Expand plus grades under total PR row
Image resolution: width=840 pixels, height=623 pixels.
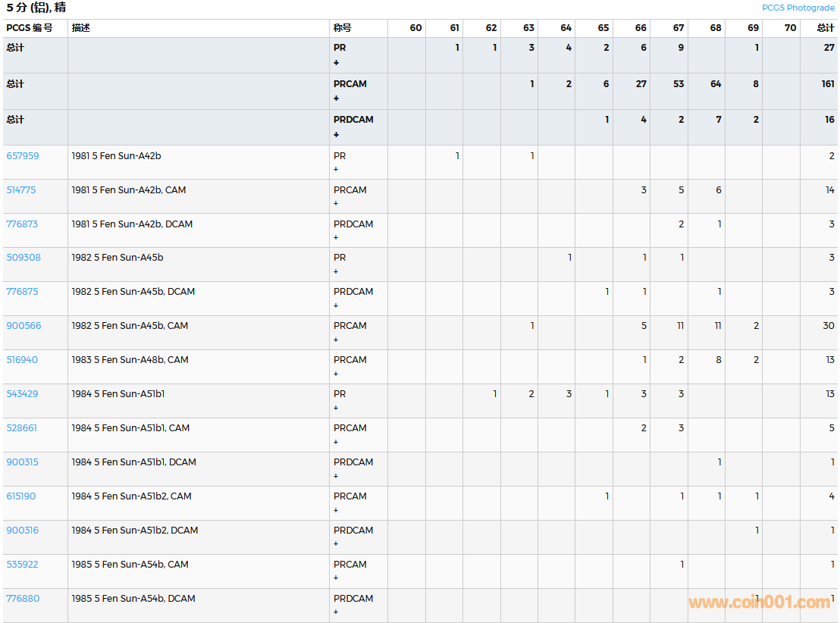[337, 62]
